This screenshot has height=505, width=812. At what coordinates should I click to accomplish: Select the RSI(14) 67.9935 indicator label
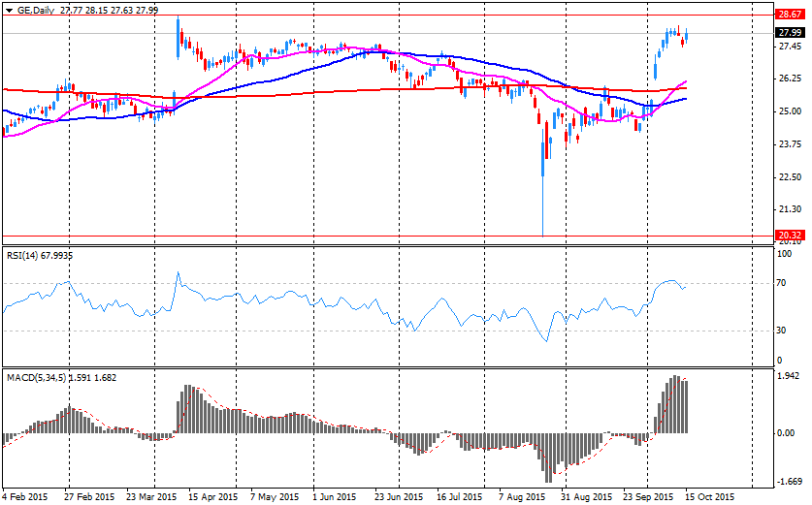[x=40, y=256]
